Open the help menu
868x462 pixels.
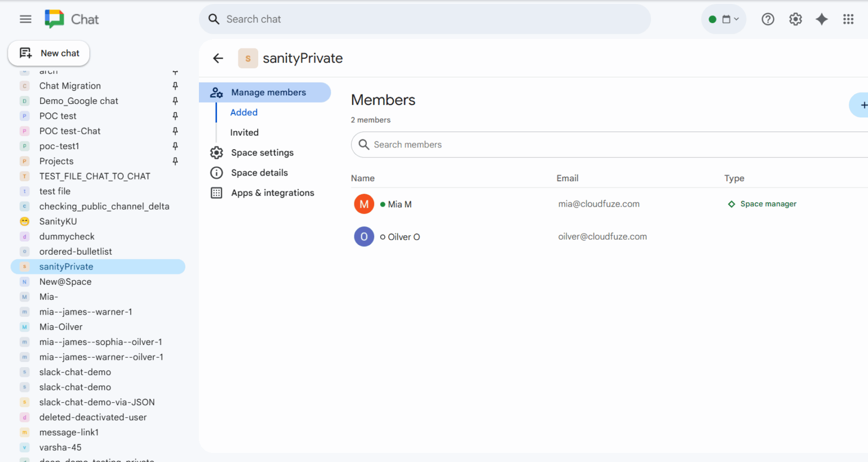(x=767, y=19)
